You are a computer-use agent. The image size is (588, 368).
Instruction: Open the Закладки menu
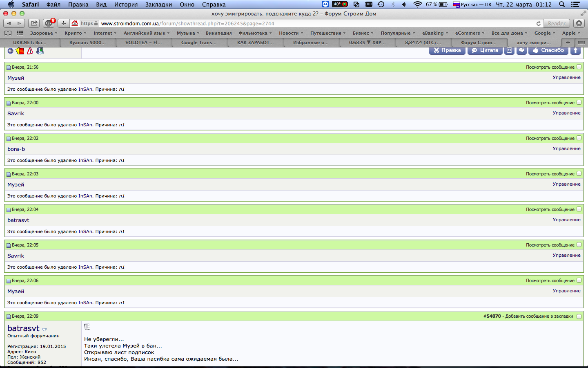[158, 4]
